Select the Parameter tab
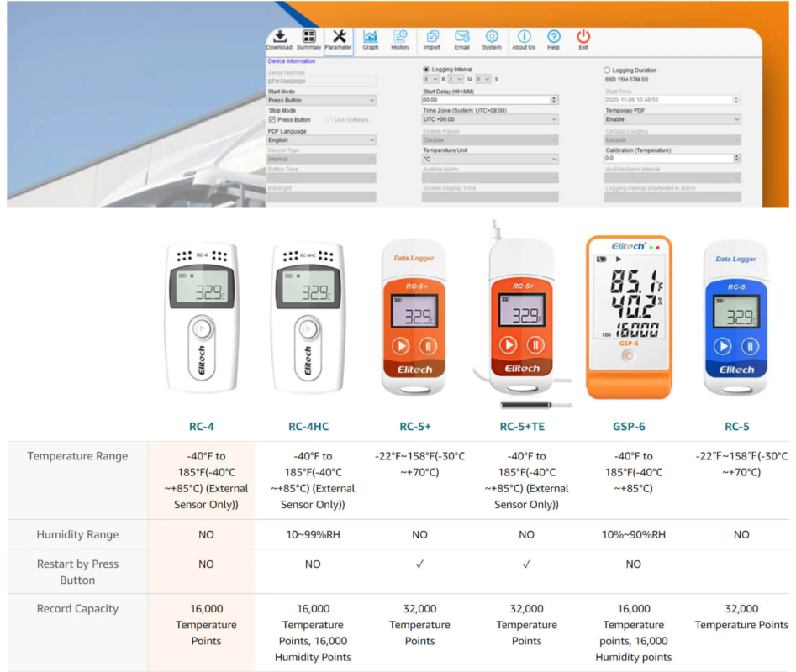The height and width of the screenshot is (672, 796). [x=339, y=39]
